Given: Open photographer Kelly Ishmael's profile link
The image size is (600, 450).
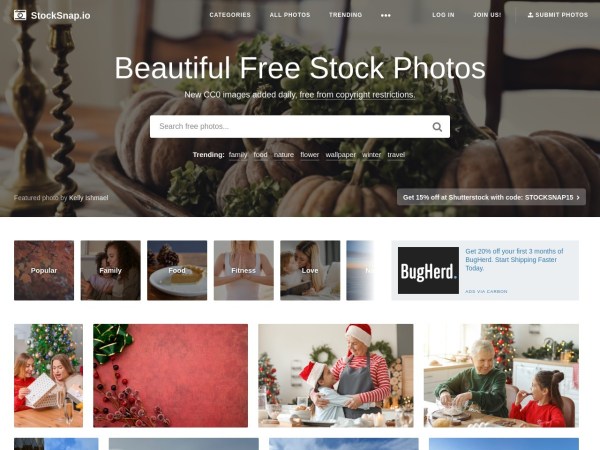Looking at the screenshot, I should tap(88, 198).
